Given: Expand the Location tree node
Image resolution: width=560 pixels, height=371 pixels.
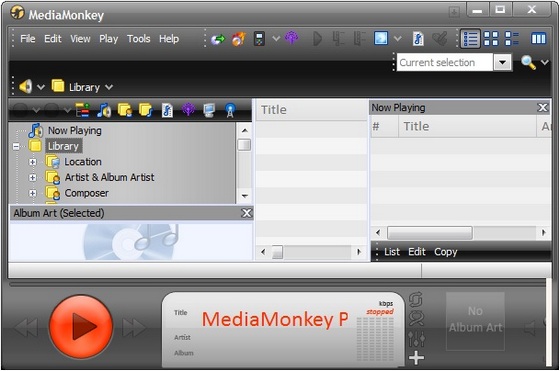Looking at the screenshot, I should coord(32,162).
